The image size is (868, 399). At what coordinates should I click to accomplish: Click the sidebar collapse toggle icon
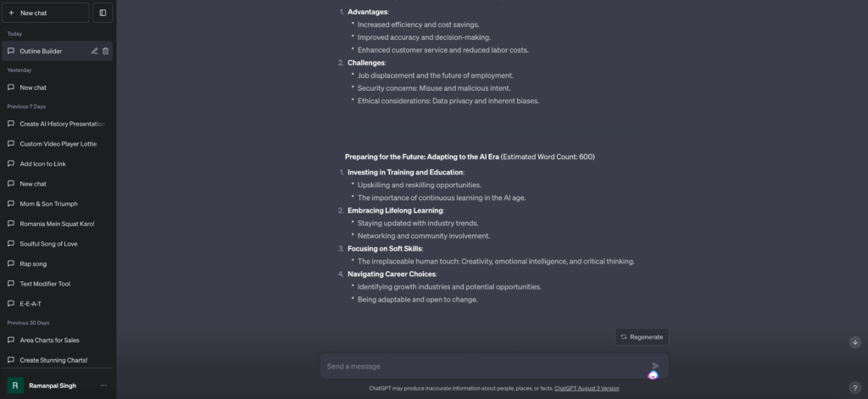pos(103,13)
